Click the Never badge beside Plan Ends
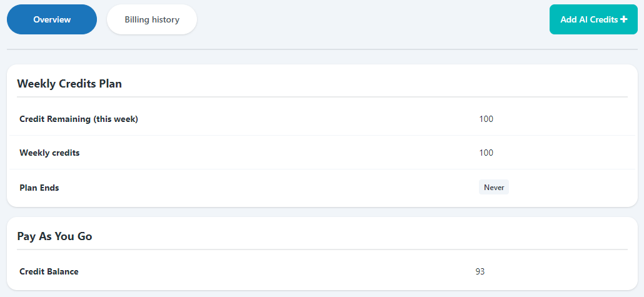 (x=494, y=187)
